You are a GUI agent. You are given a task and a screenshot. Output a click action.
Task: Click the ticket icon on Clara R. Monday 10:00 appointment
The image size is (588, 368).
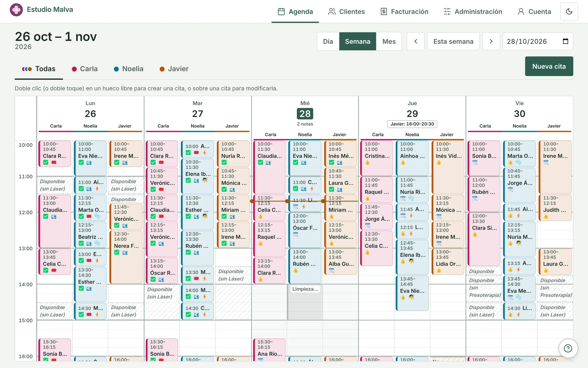pos(54,163)
